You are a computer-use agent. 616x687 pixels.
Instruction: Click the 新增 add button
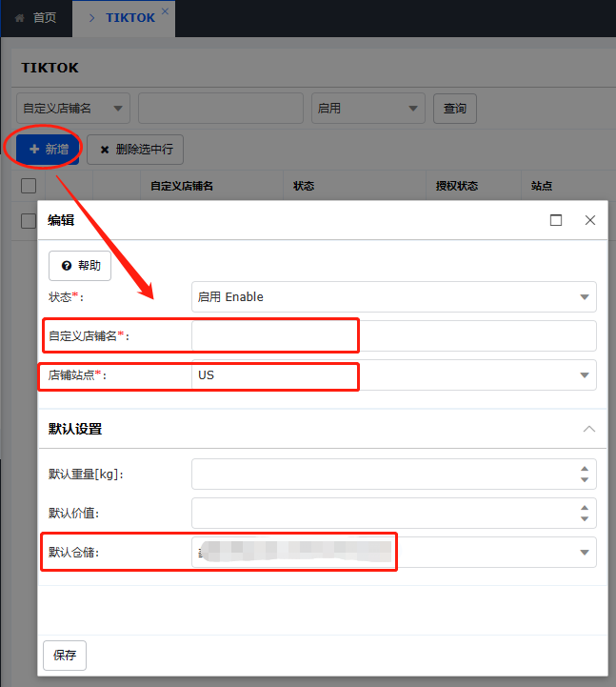[48, 150]
